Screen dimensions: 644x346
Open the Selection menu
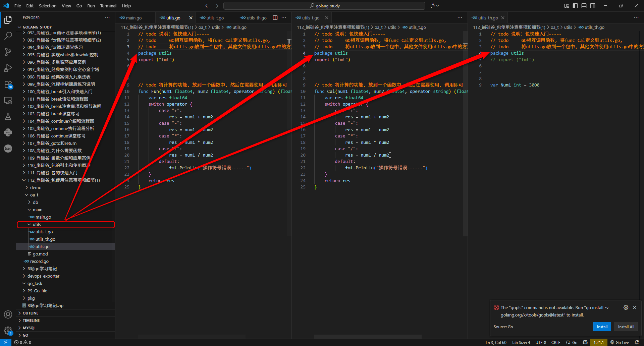pos(48,6)
